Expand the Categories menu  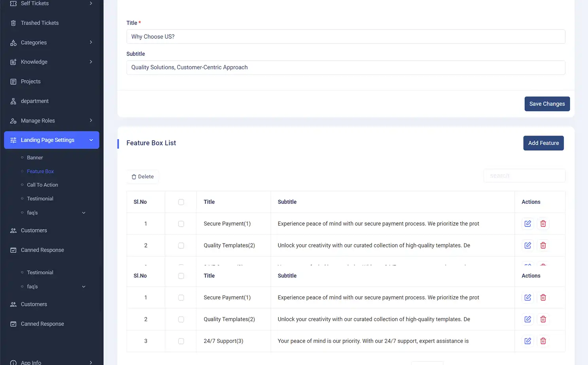(34, 42)
